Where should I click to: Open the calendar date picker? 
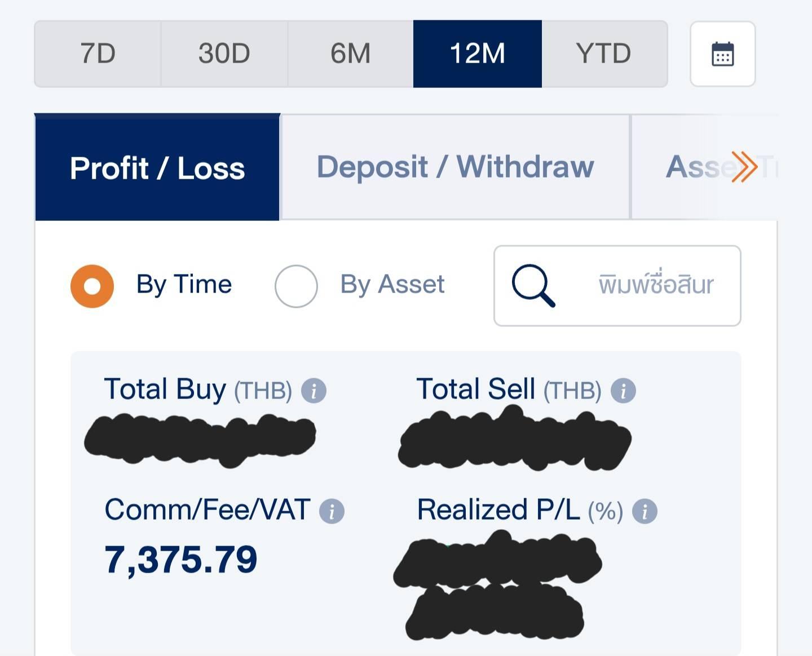(x=722, y=54)
